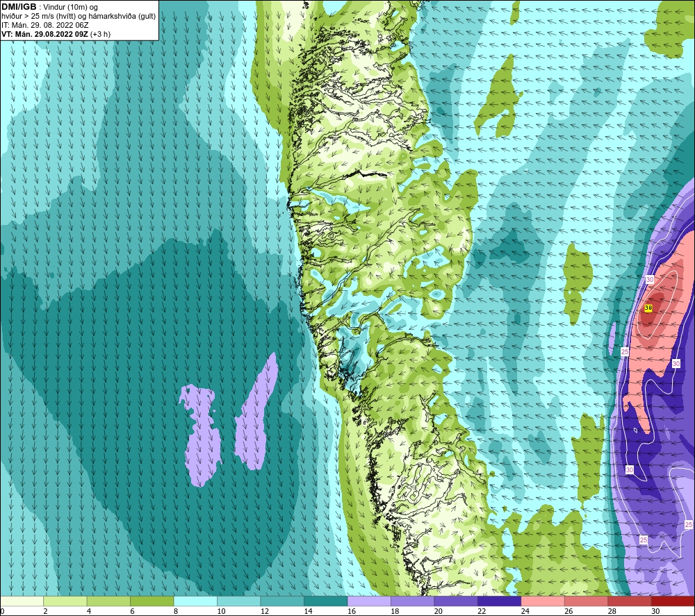Pick the dark teal 14–16 m/s scale swatch
This screenshot has height=616, width=695.
click(326, 601)
